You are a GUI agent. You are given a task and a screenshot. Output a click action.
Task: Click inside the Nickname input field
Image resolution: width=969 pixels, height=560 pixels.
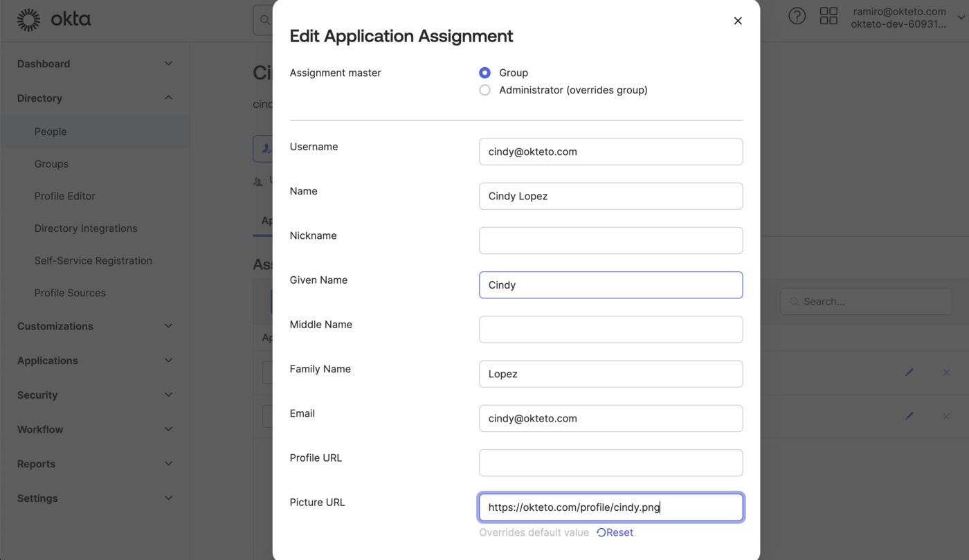[610, 240]
